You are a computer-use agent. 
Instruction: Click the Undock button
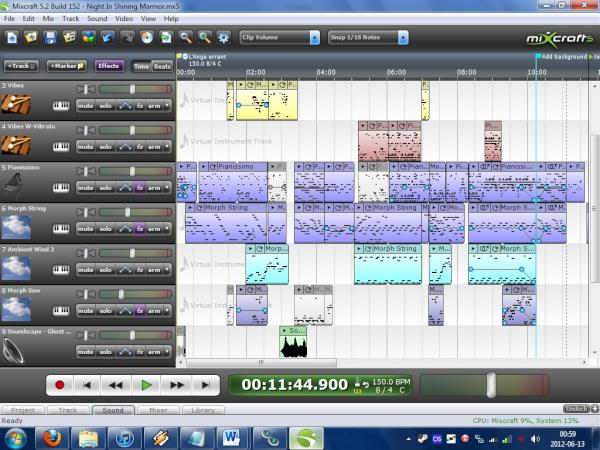[x=576, y=409]
